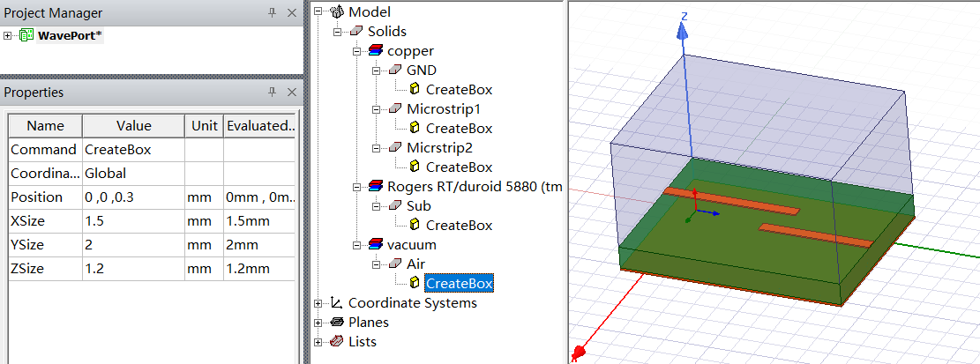Click the CreateBox icon under Micrstrip2

pyautogui.click(x=415, y=167)
